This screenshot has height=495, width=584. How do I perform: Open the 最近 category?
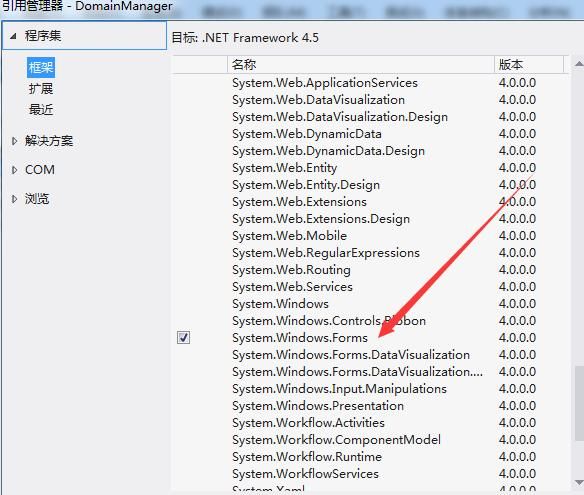tap(41, 110)
